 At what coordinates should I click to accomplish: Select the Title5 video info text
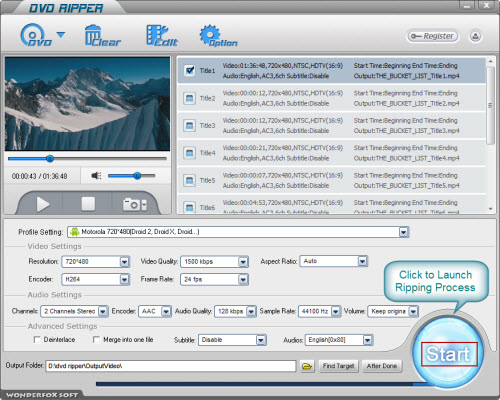point(283,175)
